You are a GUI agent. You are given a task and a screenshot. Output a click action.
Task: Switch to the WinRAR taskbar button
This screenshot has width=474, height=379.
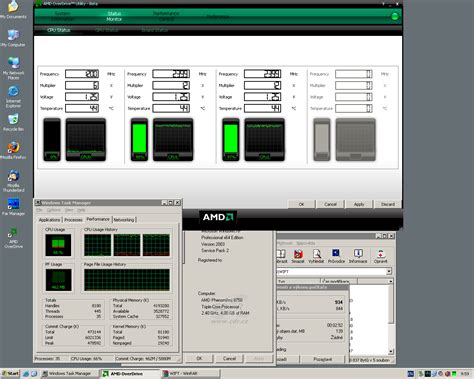click(191, 374)
